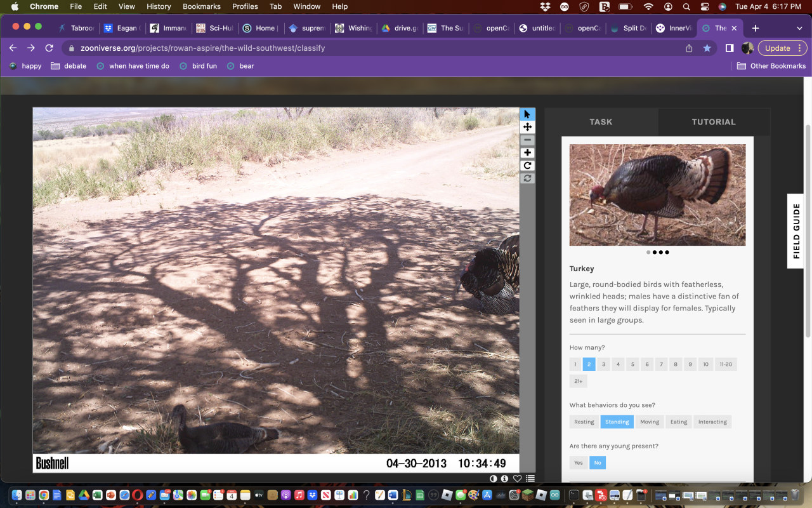Set the turkey count to 3

[604, 364]
